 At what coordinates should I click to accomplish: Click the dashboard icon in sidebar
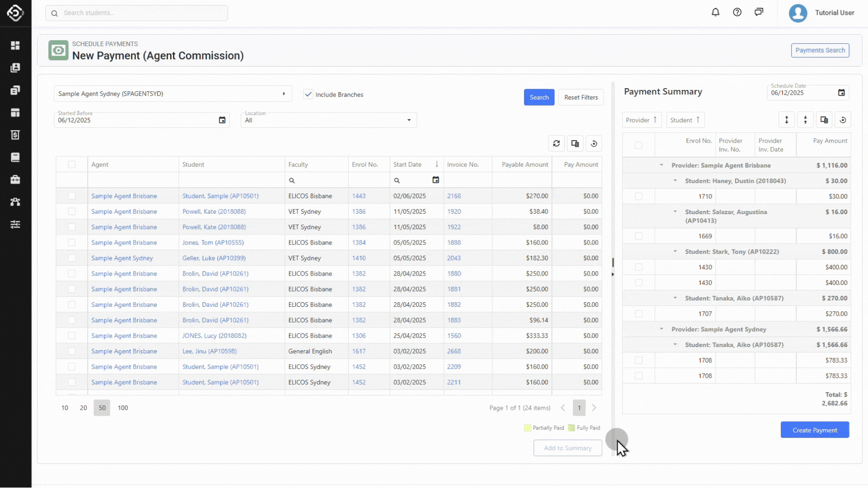(x=15, y=46)
